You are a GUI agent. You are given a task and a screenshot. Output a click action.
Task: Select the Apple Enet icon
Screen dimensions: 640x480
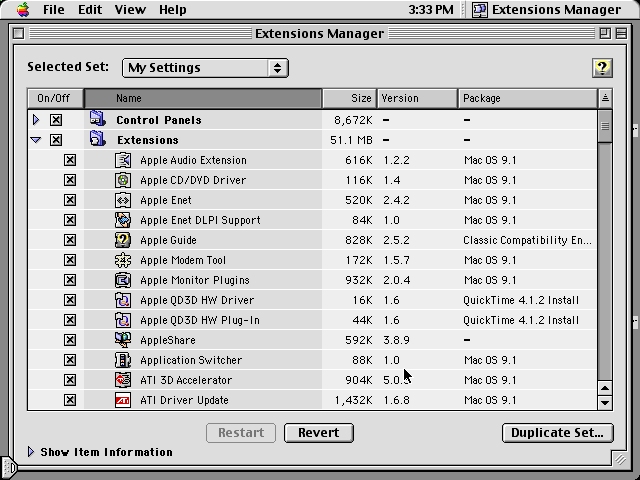click(123, 200)
